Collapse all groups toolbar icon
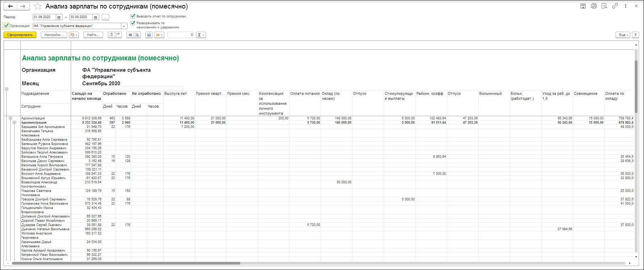 [x=111, y=35]
